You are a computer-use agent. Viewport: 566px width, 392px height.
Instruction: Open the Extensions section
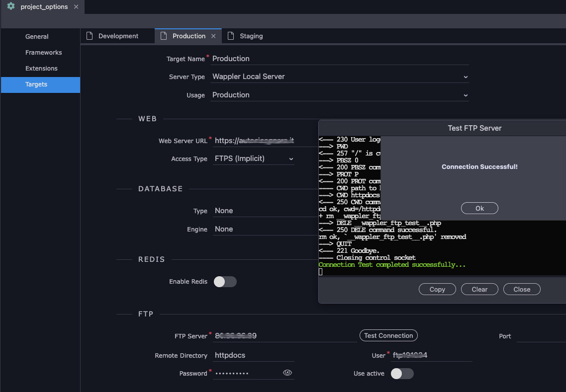[x=41, y=68]
